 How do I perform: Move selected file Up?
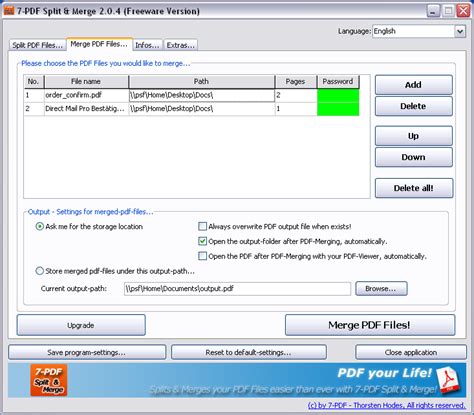(x=413, y=136)
